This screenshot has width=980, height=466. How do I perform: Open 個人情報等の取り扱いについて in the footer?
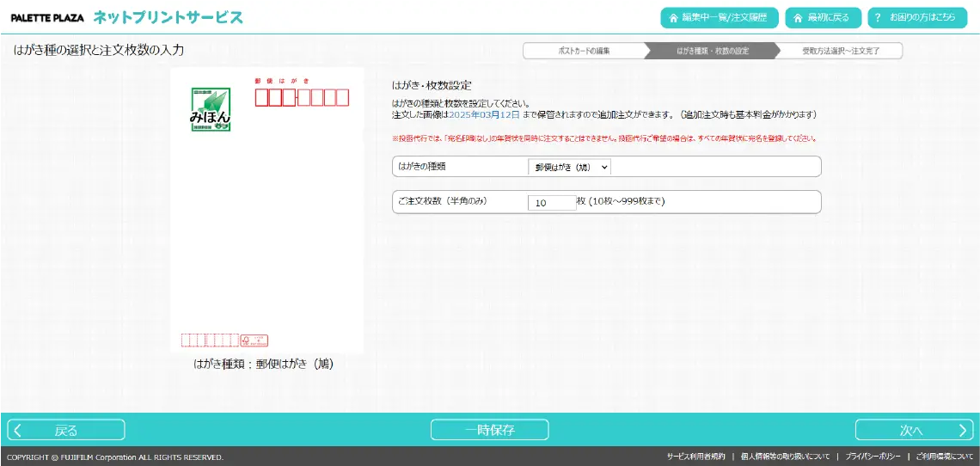click(785, 457)
